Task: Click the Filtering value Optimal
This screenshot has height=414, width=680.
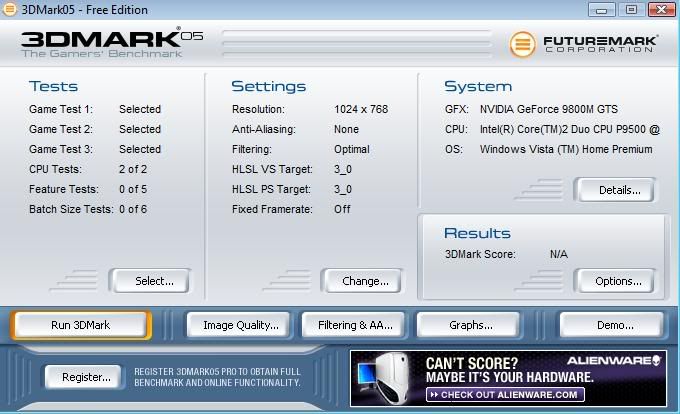Action: point(352,149)
